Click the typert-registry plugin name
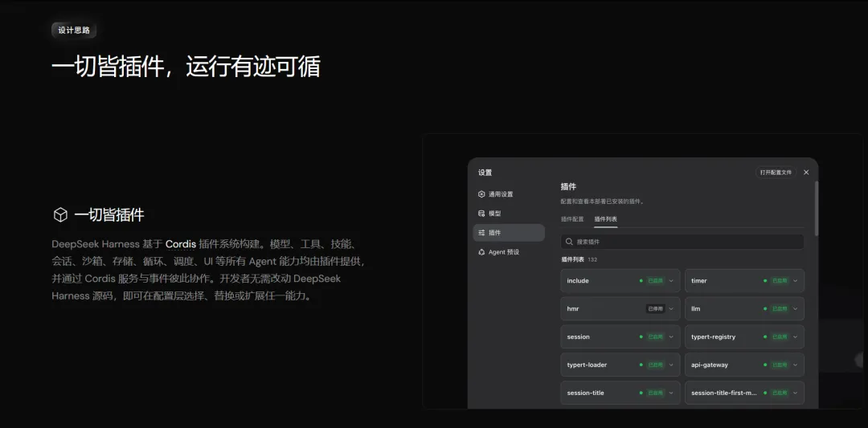 (714, 336)
